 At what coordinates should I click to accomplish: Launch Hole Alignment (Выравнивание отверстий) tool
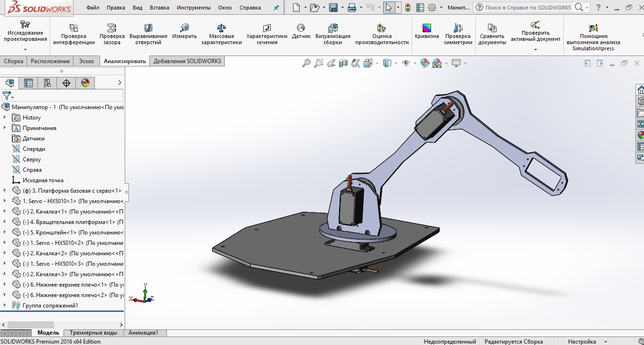(x=148, y=28)
